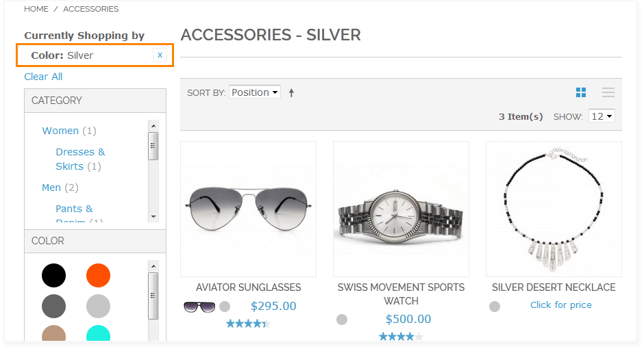Toggle sort direction arrow
The height and width of the screenshot is (349, 644).
[x=291, y=93]
